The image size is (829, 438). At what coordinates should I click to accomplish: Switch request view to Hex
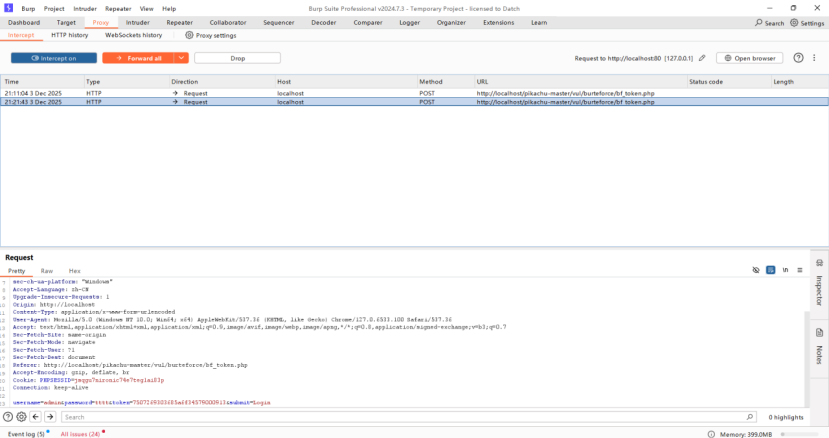tap(75, 271)
